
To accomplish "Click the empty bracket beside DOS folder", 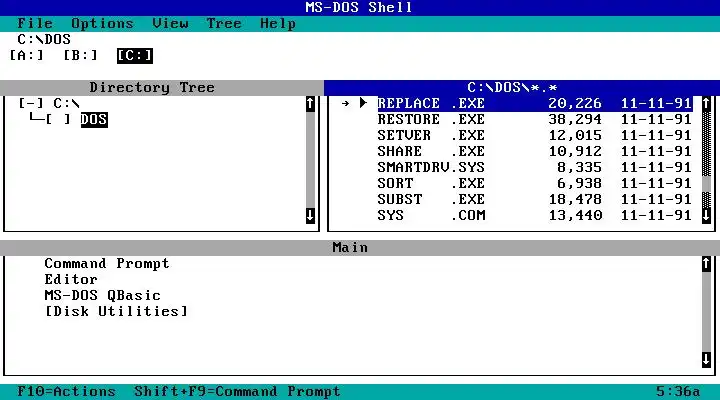I will pyautogui.click(x=58, y=119).
